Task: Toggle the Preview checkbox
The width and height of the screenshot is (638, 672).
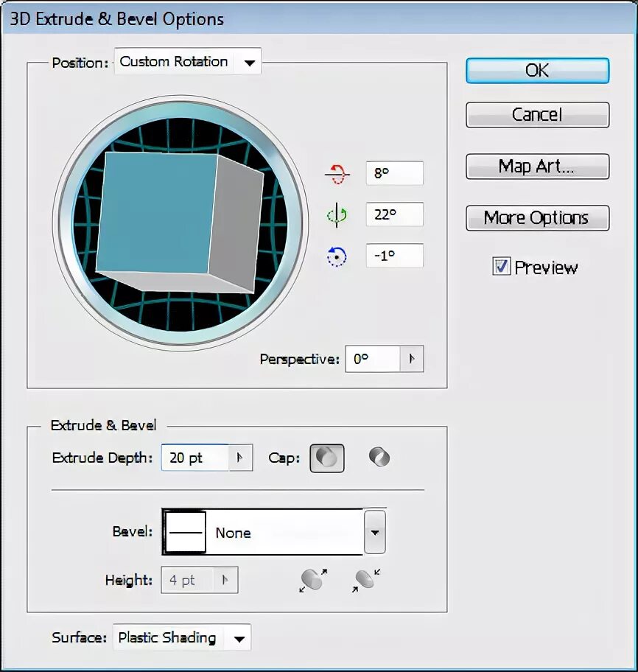Action: tap(501, 266)
